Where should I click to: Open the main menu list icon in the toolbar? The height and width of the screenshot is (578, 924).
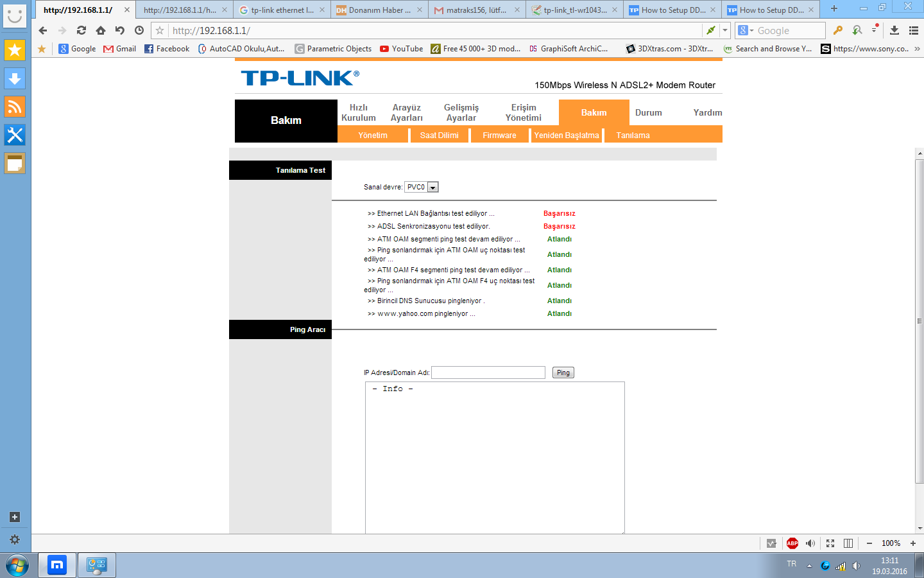[914, 30]
